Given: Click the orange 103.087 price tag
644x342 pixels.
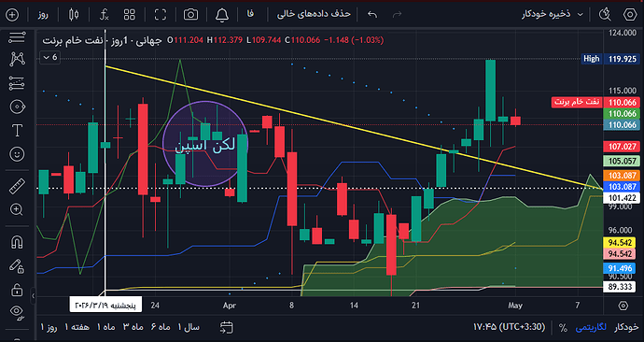Looking at the screenshot, I should click(x=622, y=176).
